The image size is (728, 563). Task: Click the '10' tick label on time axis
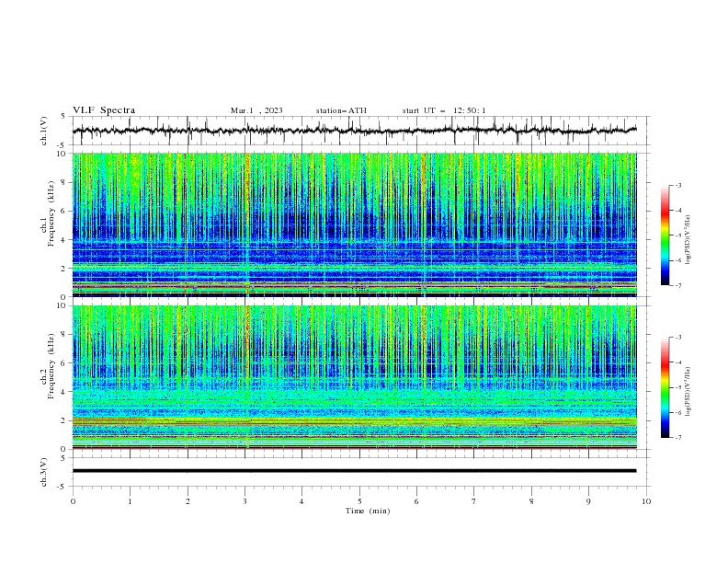(x=646, y=501)
